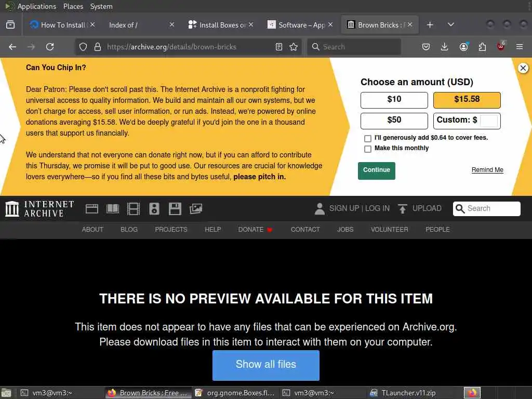Open Pocket save icon
This screenshot has height=399, width=532.
point(426,47)
